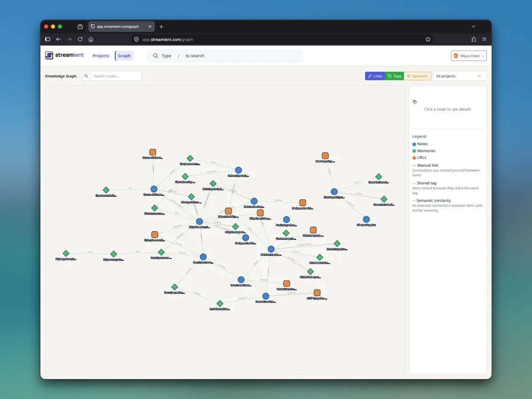Show the browser sidebar panel

click(48, 39)
